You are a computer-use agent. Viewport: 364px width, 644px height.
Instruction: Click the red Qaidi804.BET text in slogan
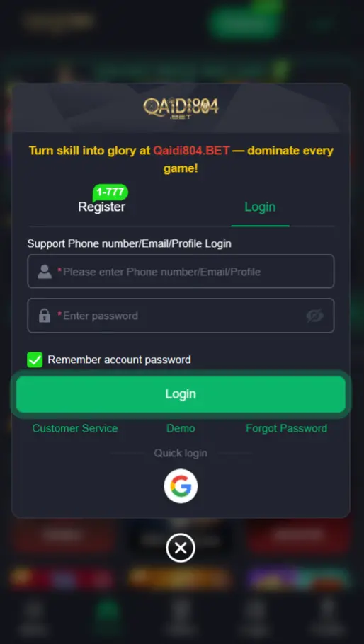(191, 151)
